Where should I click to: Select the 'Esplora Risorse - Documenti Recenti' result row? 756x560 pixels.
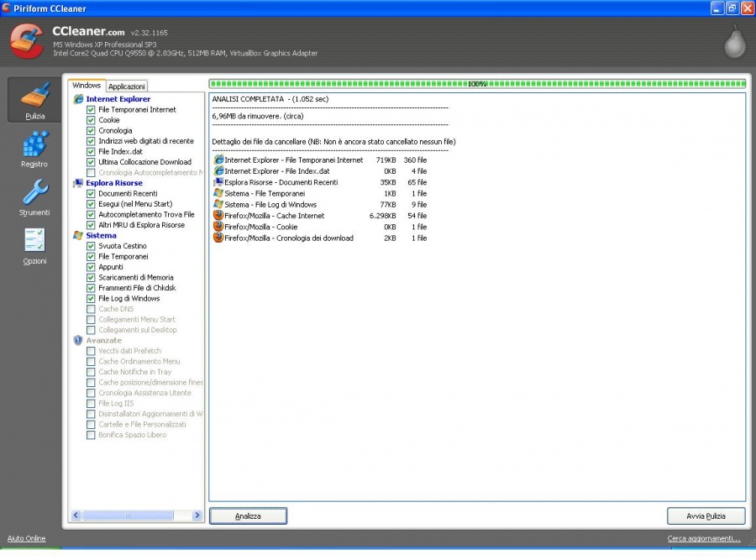click(320, 182)
